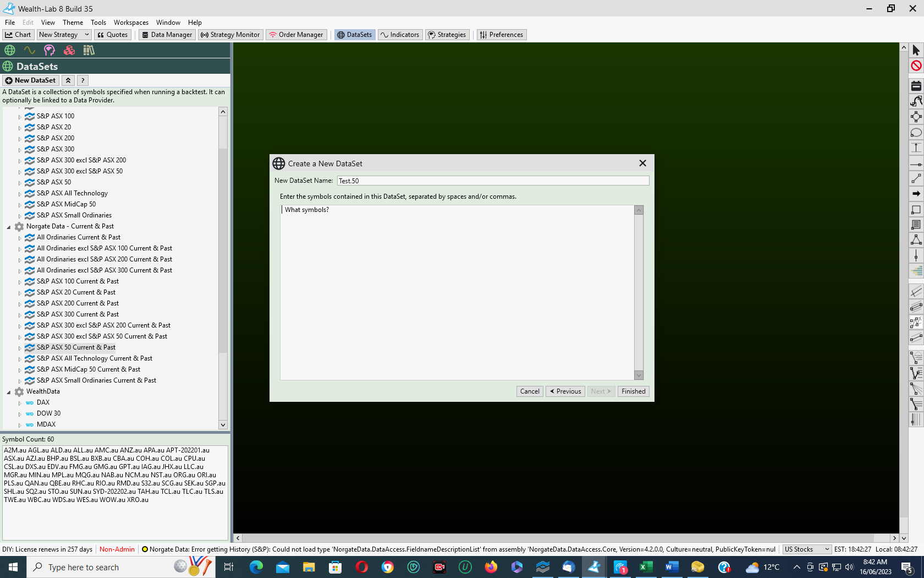Open the DataSets help question-mark button
924x578 pixels.
[82, 80]
